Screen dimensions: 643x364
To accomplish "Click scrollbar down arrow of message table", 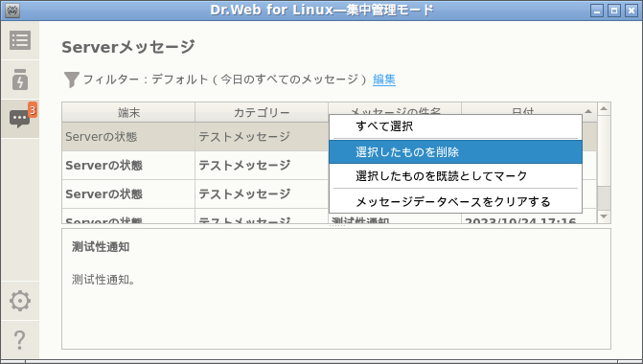I will point(604,216).
